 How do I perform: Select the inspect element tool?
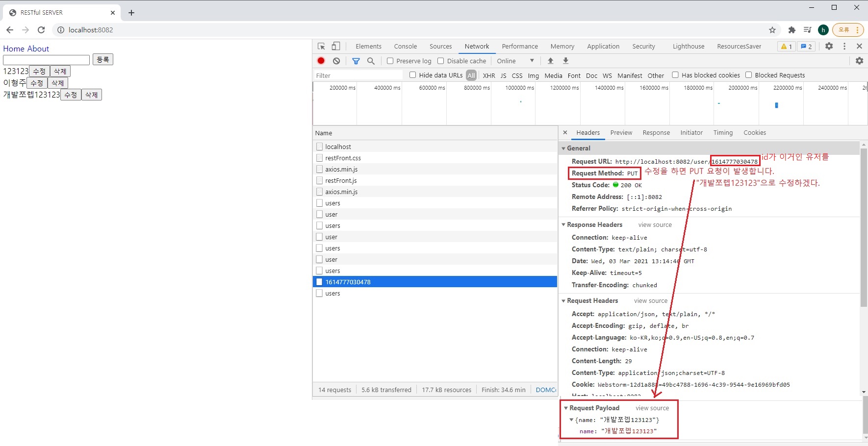[x=321, y=46]
